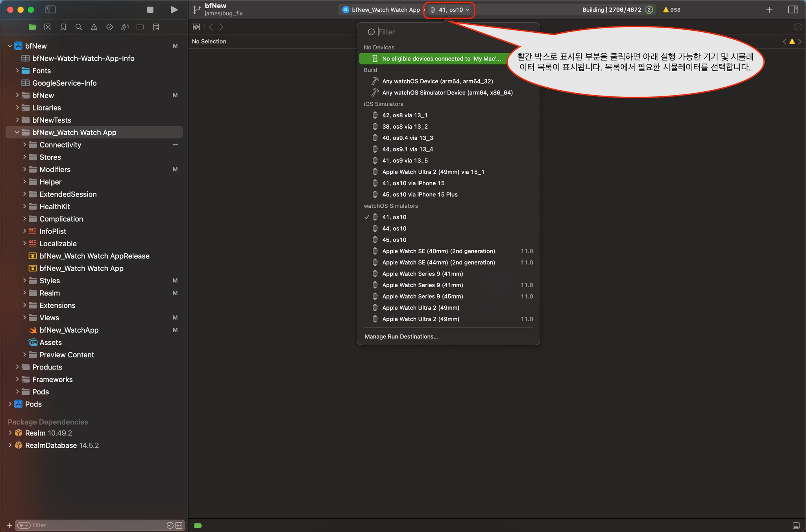
Task: Click the Run (play) build button
Action: click(x=174, y=9)
